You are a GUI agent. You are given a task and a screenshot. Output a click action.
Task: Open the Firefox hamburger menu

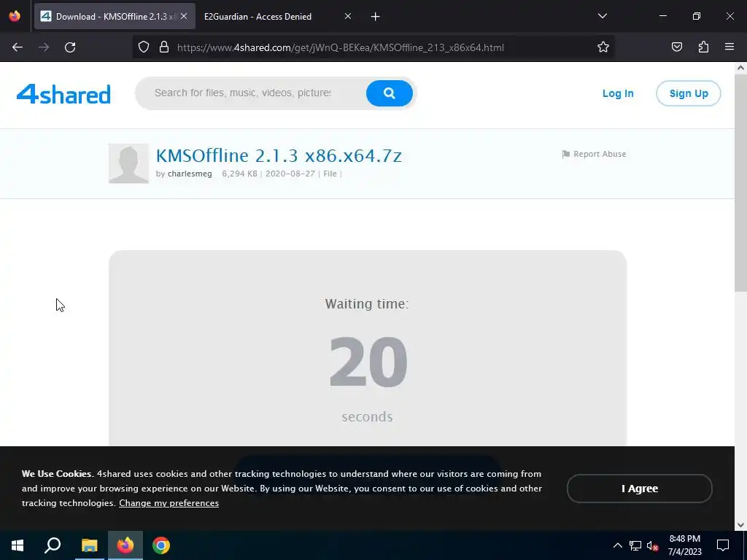729,47
